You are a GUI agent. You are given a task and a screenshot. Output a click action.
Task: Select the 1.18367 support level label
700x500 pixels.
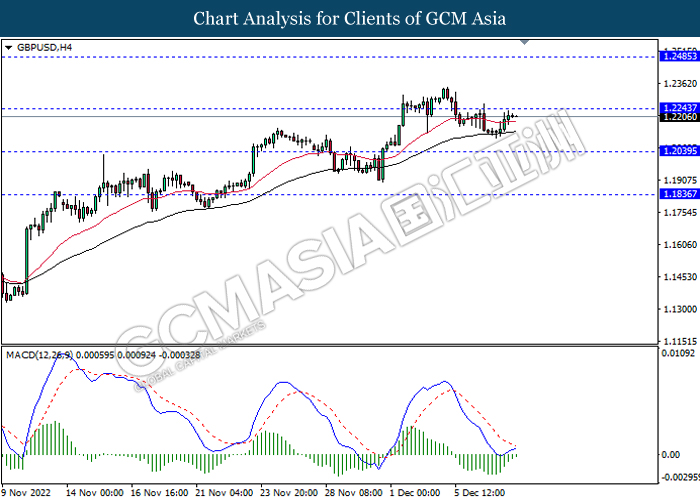[679, 194]
